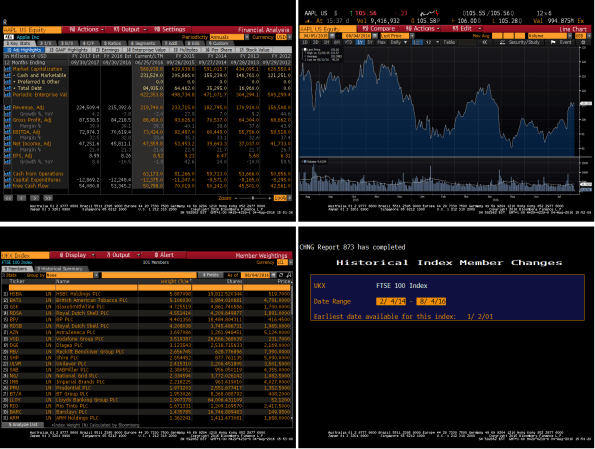Open end date calendar in Line Chart
This screenshot has height=449, width=595.
[375, 36]
